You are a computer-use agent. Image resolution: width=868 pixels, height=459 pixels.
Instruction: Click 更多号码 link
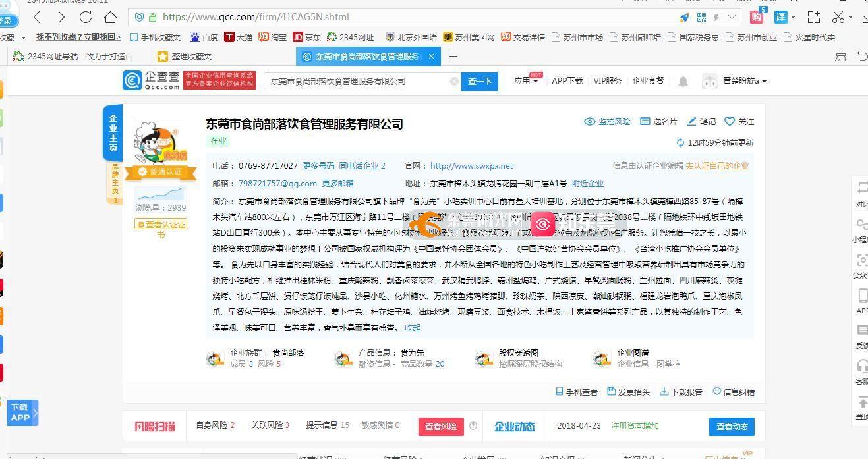pyautogui.click(x=318, y=166)
